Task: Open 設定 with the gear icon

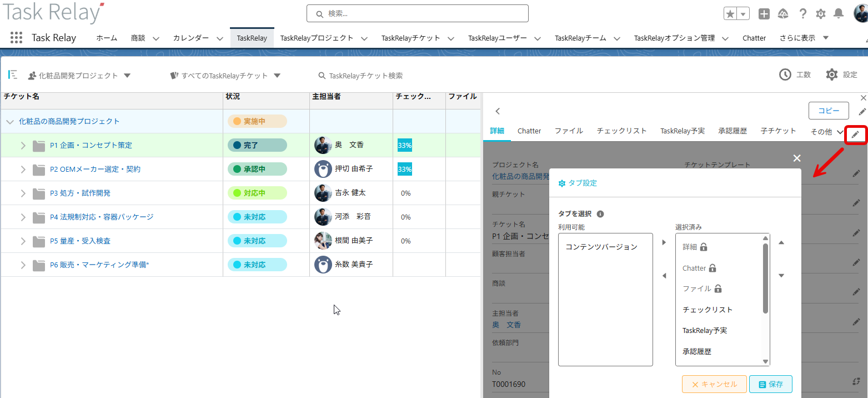Action: point(841,74)
